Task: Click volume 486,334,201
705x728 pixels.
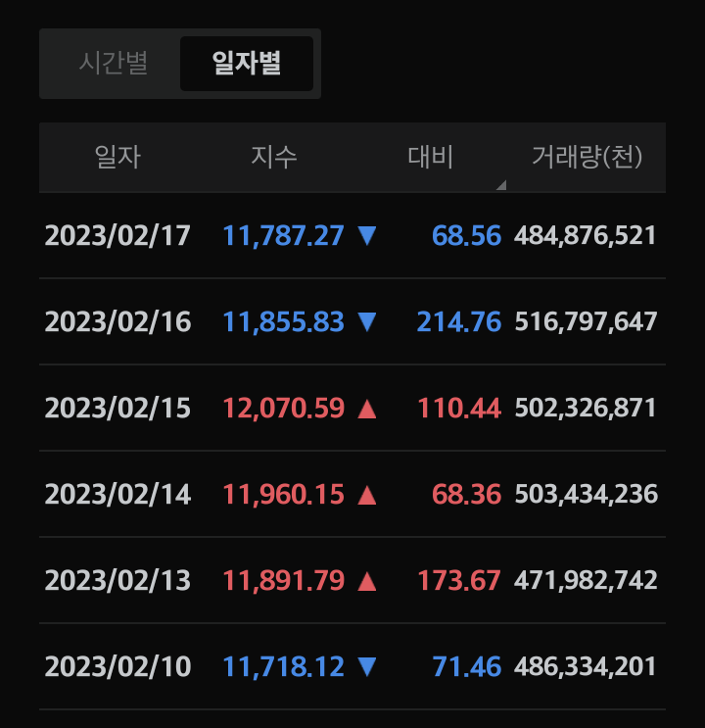Action: (x=586, y=667)
